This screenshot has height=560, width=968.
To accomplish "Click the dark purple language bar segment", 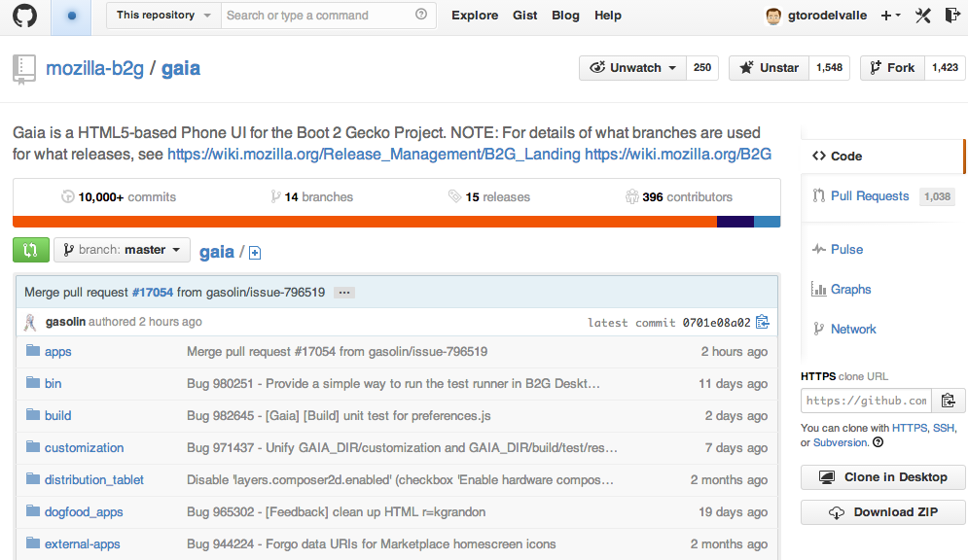I will coord(735,222).
